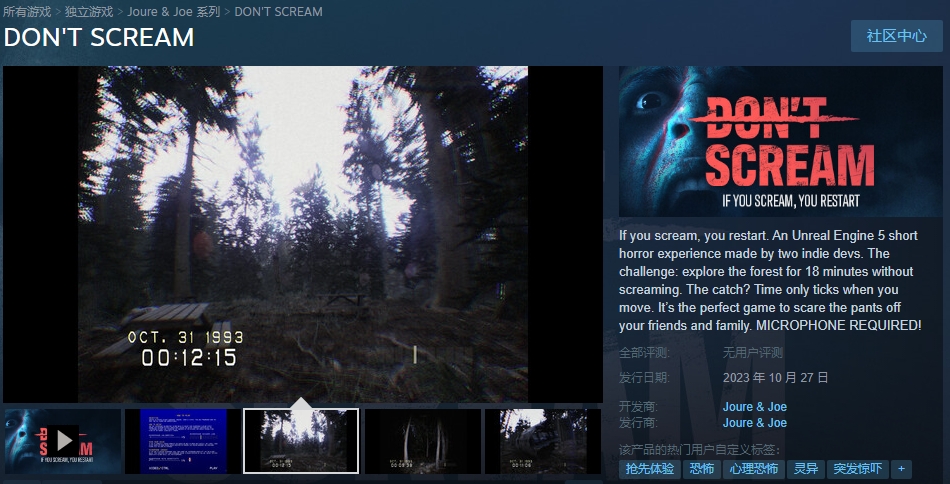Select the 突发惊吓 tag
Image resolution: width=950 pixels, height=484 pixels.
(x=857, y=469)
